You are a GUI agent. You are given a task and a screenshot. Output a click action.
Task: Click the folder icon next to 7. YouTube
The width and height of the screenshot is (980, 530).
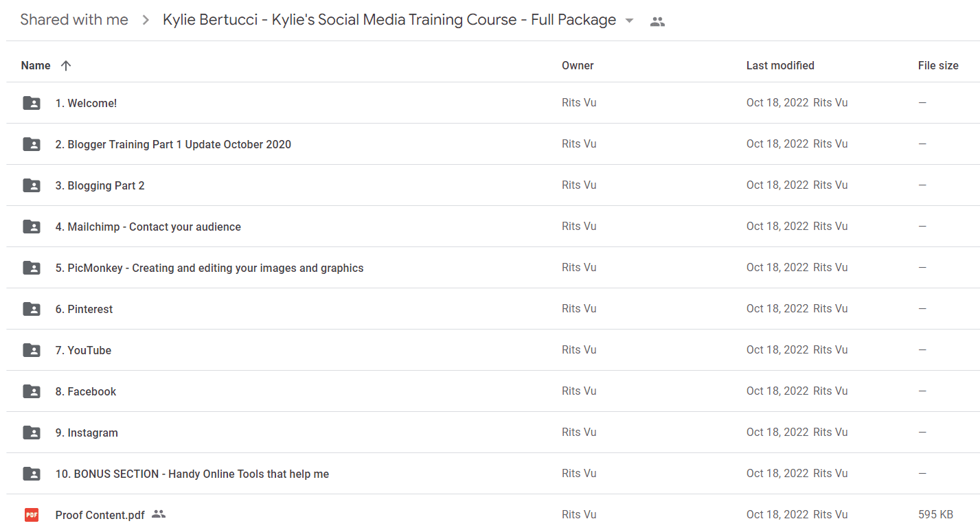pyautogui.click(x=32, y=350)
